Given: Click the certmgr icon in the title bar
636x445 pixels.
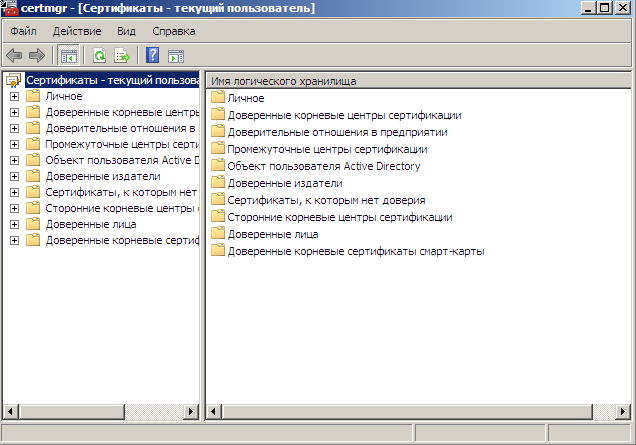Looking at the screenshot, I should [x=9, y=8].
